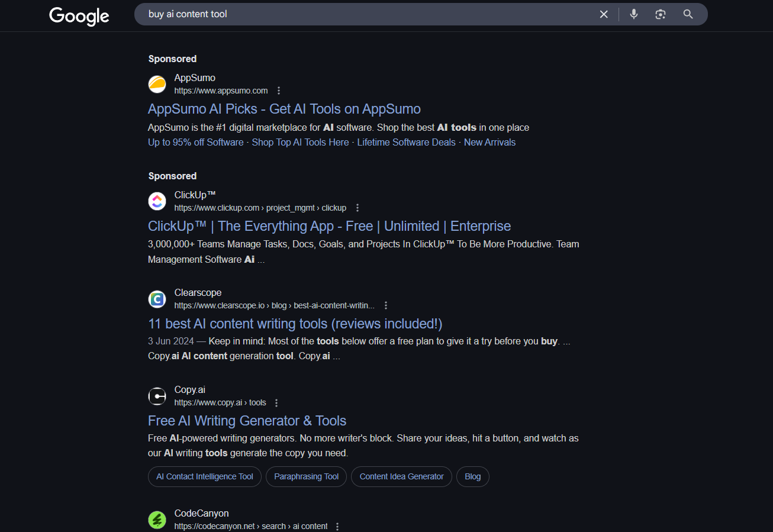Viewport: 773px width, 532px height.
Task: Open three-dot menu for CodeCanyon result
Action: pyautogui.click(x=337, y=526)
